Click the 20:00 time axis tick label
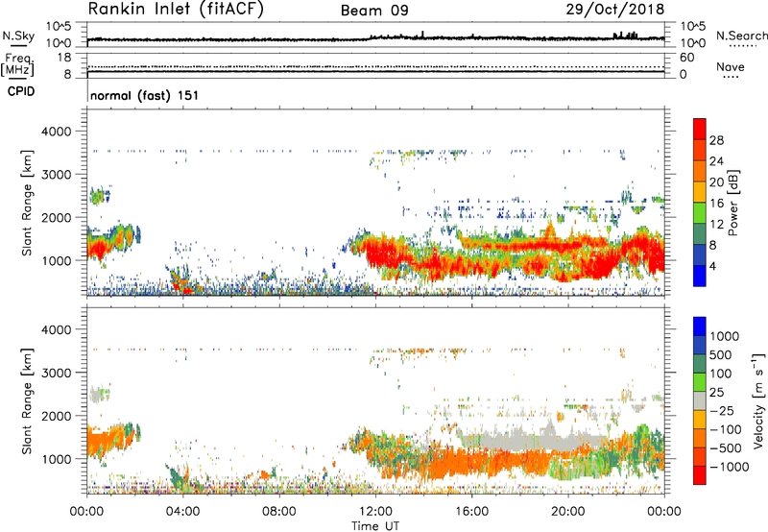Viewport: 768px width, 532px height. tap(567, 512)
